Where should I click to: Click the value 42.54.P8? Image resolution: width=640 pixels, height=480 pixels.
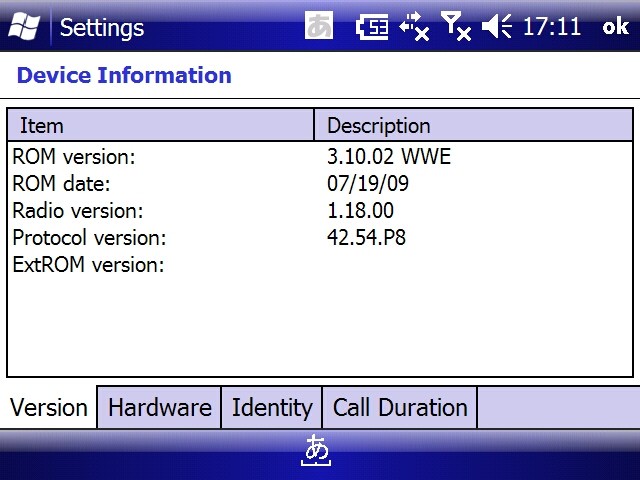(x=367, y=238)
